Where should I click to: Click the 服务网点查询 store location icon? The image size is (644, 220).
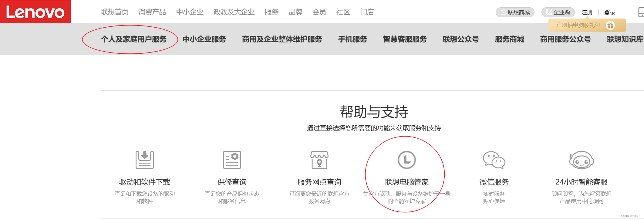[x=319, y=160]
